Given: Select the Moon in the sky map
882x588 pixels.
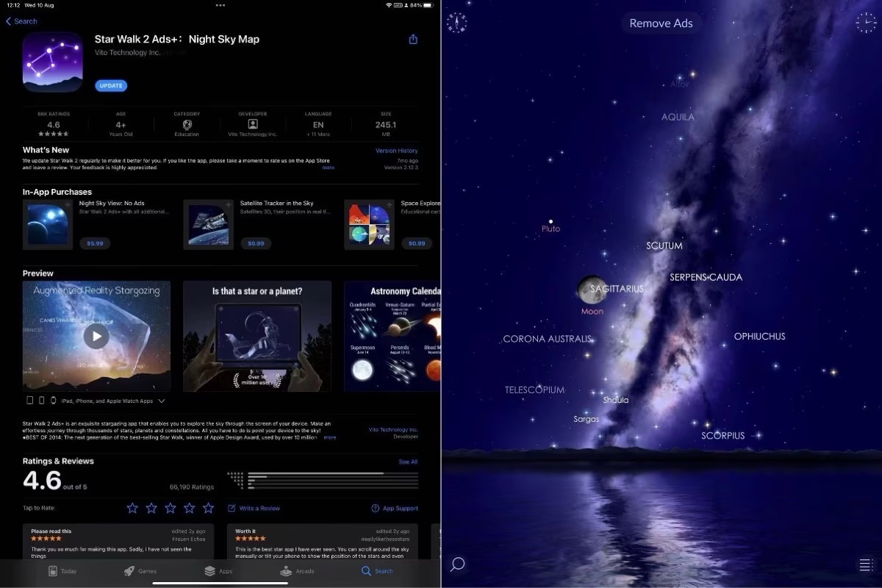Looking at the screenshot, I should tap(591, 290).
